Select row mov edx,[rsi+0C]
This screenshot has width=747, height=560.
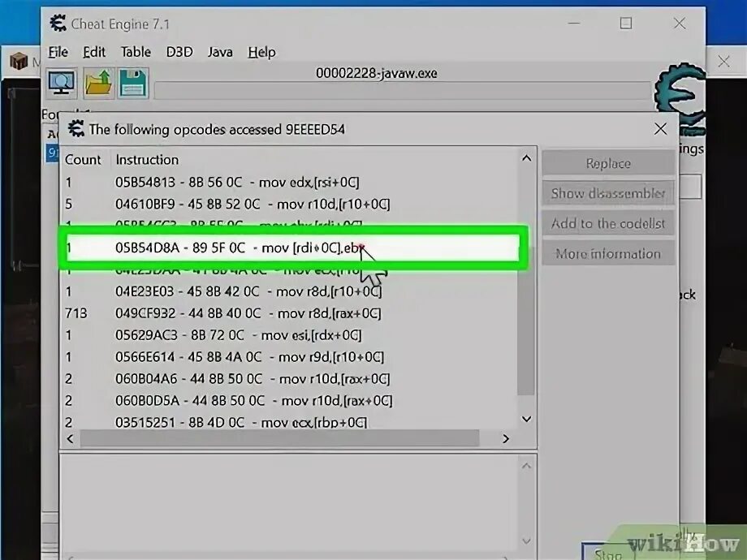pos(290,183)
